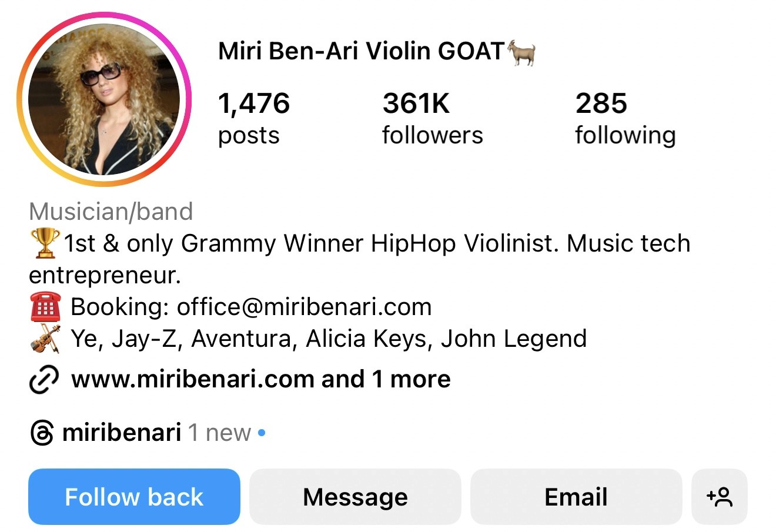View the 285 following list
Viewport: 776px width, 532px height.
(x=626, y=119)
